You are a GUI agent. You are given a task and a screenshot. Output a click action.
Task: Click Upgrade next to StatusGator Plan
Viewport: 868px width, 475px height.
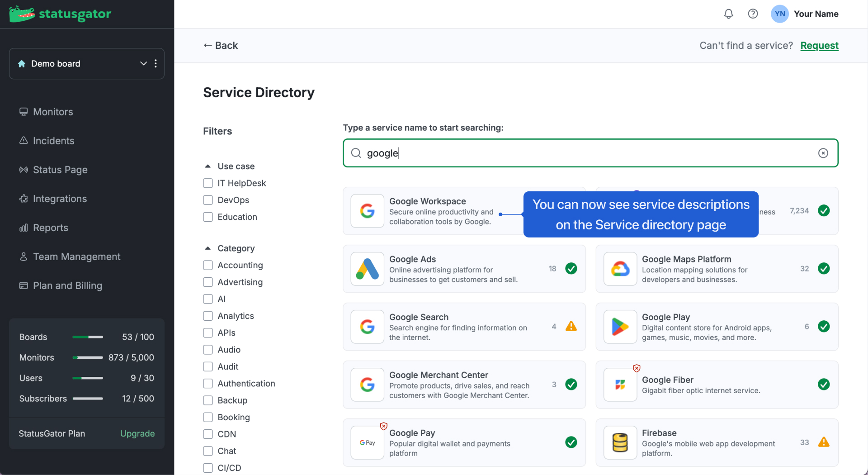pyautogui.click(x=137, y=433)
